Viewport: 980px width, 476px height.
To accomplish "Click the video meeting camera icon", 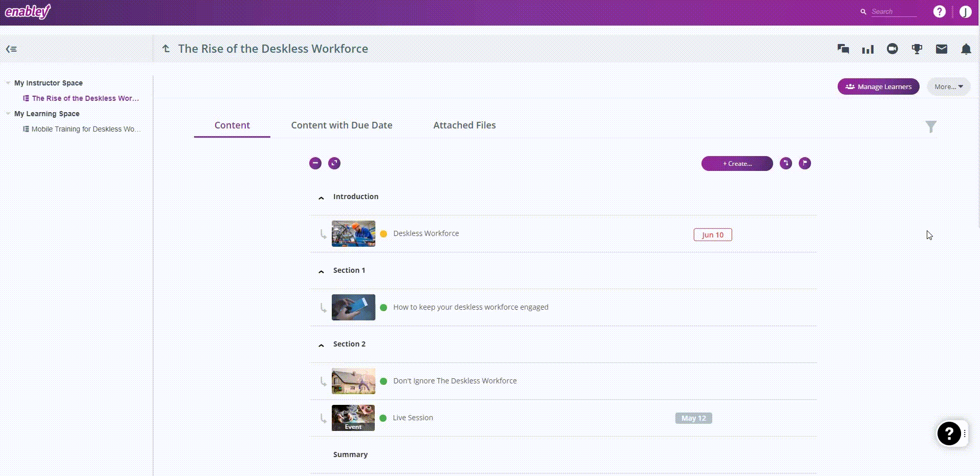I will tap(892, 49).
